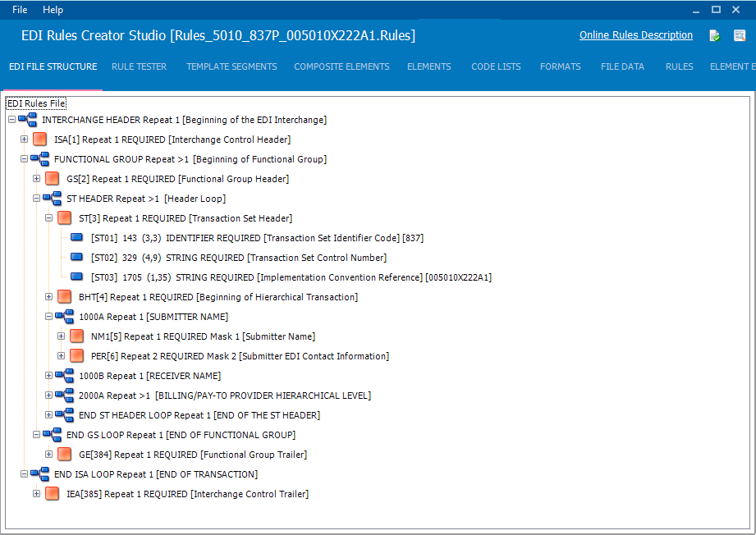This screenshot has height=535, width=756.
Task: Click the orange segment icon beside ST[3]
Action: click(x=64, y=217)
